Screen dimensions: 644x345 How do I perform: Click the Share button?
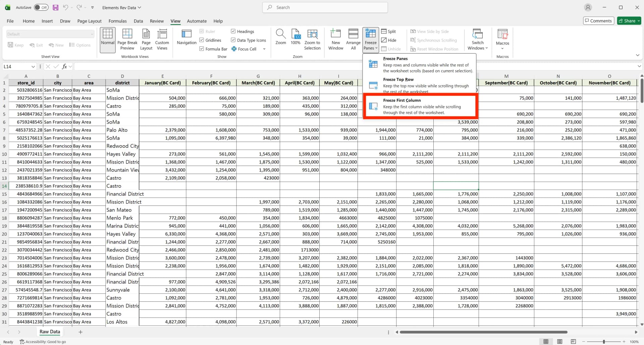pyautogui.click(x=629, y=20)
